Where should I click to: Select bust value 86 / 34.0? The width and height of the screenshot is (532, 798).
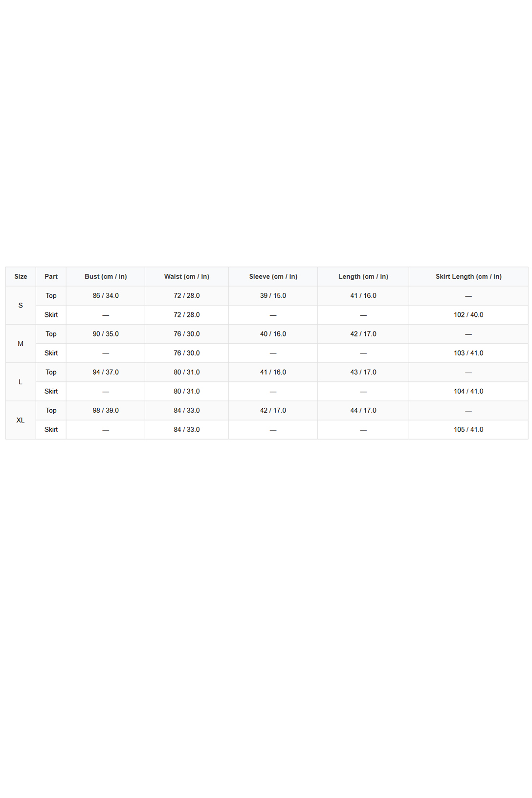[x=106, y=296]
